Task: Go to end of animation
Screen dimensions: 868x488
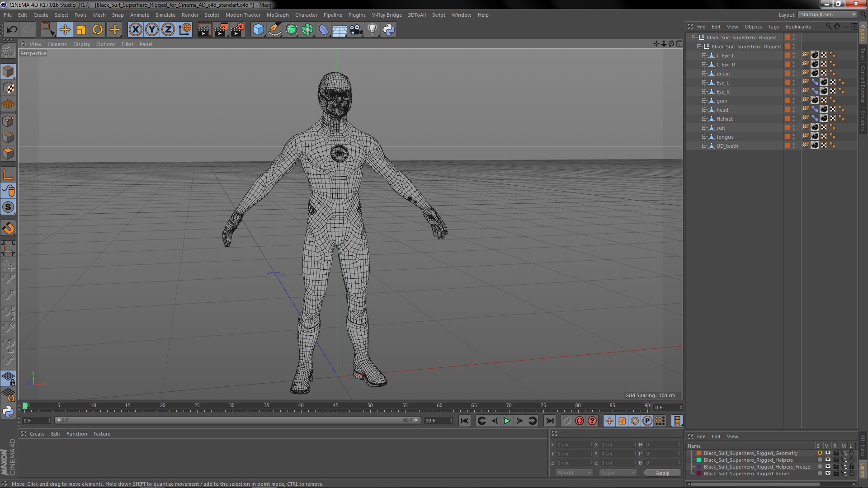Action: pyautogui.click(x=549, y=421)
